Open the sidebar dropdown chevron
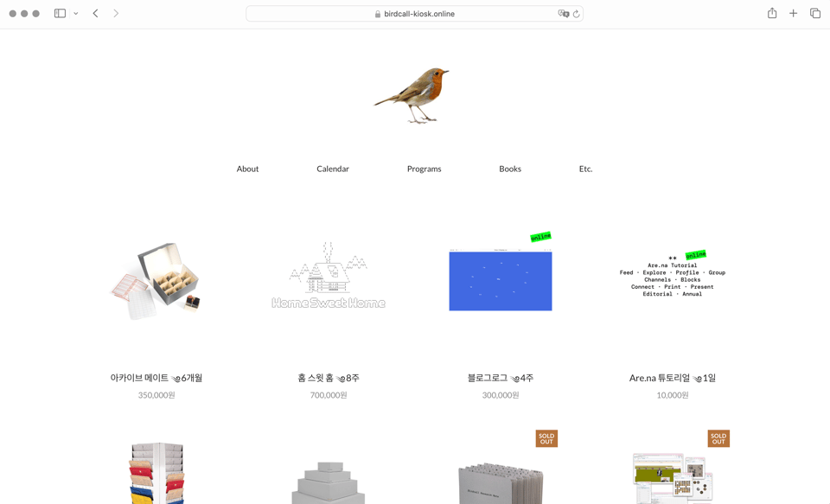The width and height of the screenshot is (830, 504). 75,13
